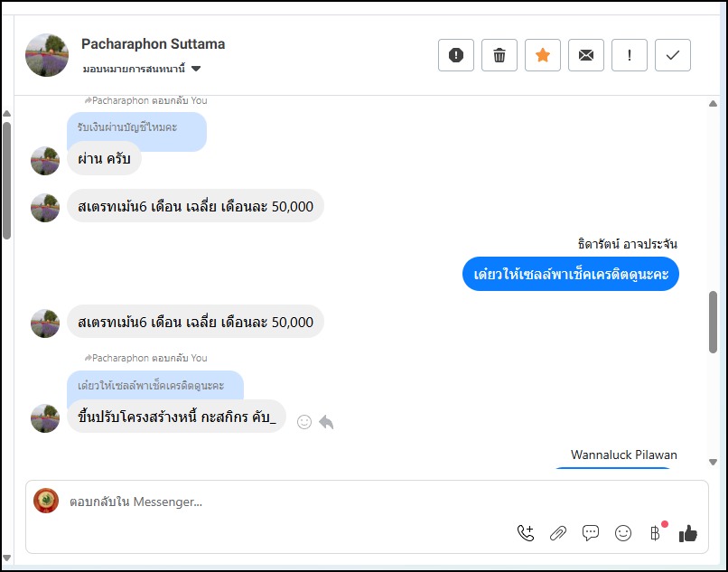Send a thumbs-up like

click(688, 533)
